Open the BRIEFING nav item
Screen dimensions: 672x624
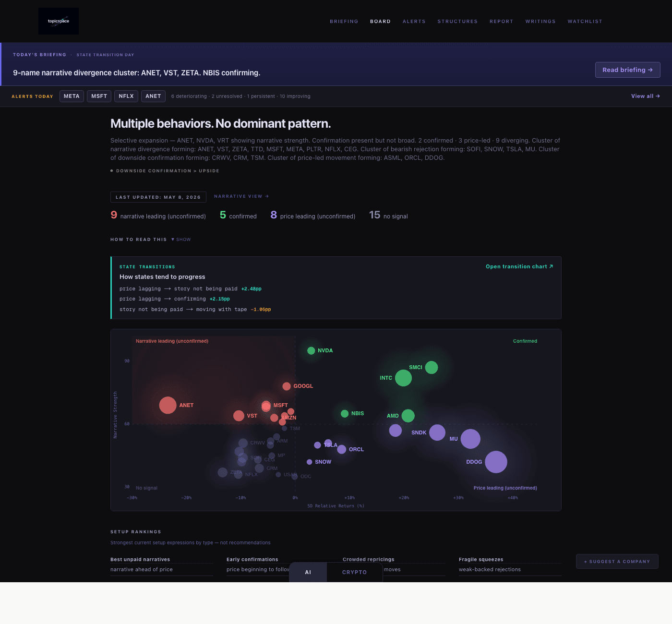click(344, 22)
